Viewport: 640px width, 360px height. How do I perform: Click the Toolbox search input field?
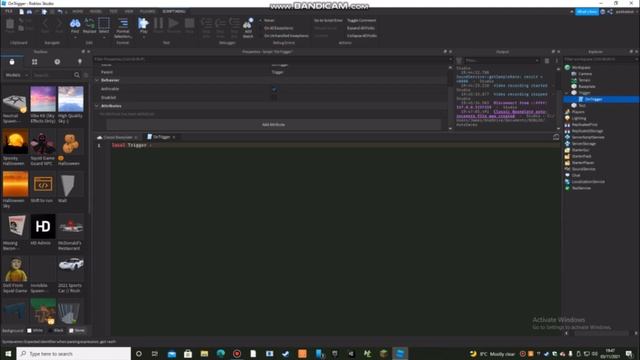click(x=52, y=75)
